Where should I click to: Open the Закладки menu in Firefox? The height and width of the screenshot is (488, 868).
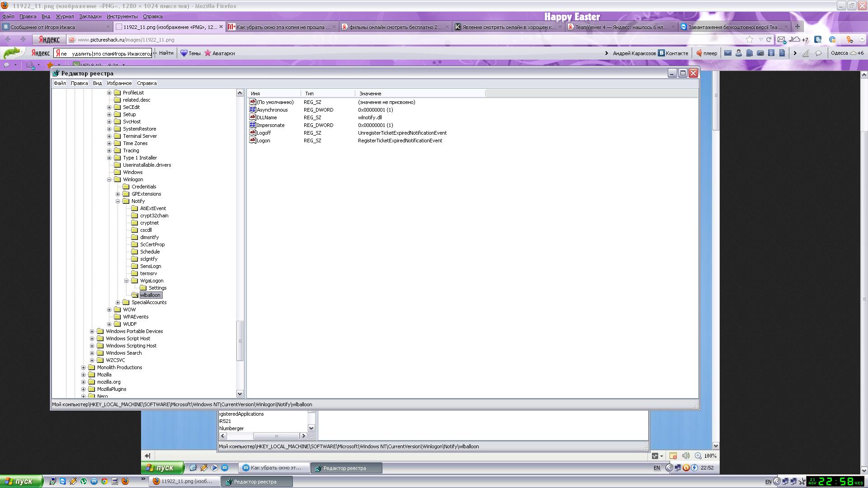[90, 16]
